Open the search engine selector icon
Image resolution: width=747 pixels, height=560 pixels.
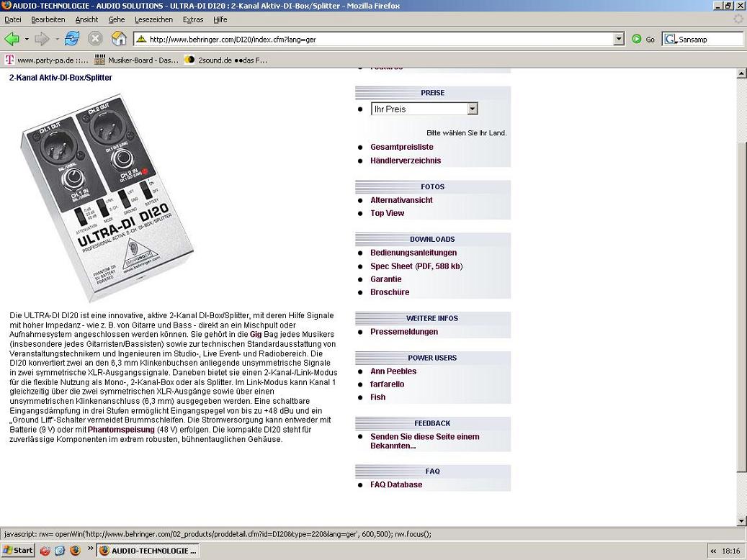click(x=671, y=39)
